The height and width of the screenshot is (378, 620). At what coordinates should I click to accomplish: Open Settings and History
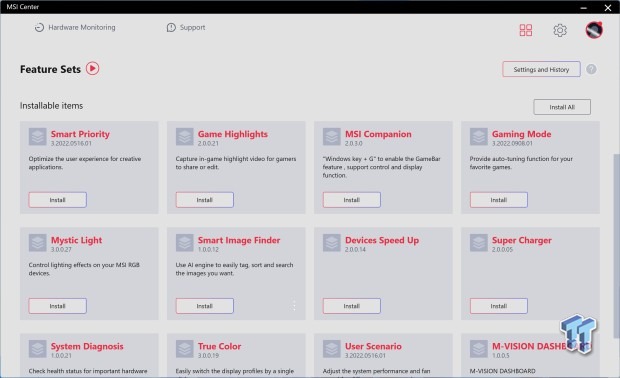click(x=541, y=69)
